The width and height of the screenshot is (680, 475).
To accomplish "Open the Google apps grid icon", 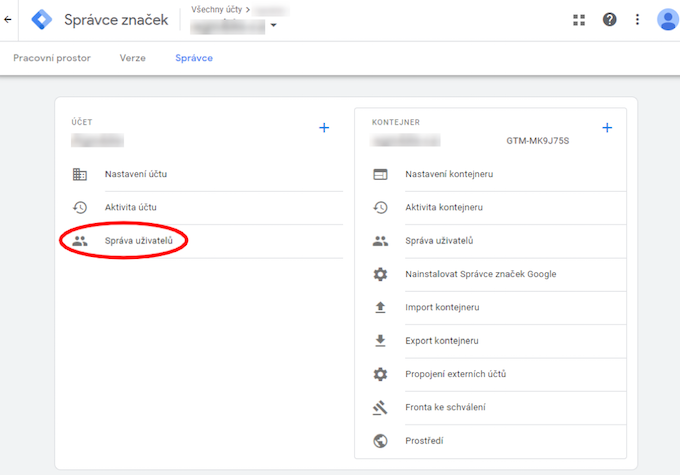I will pyautogui.click(x=579, y=20).
